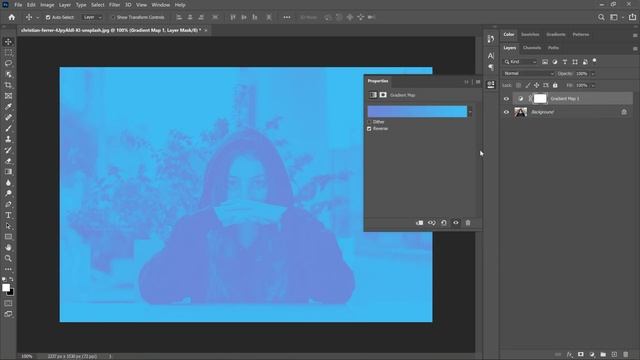The height and width of the screenshot is (360, 640).
Task: Select the Pen tool
Action: [x=8, y=204]
